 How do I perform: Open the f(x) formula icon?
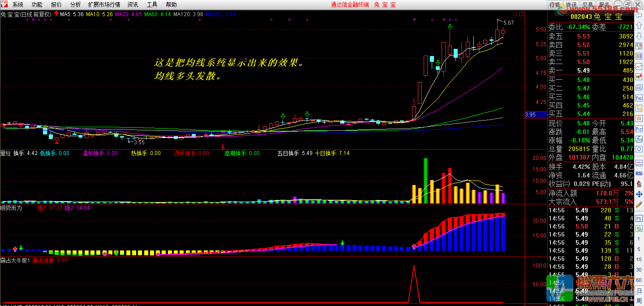(639, 140)
